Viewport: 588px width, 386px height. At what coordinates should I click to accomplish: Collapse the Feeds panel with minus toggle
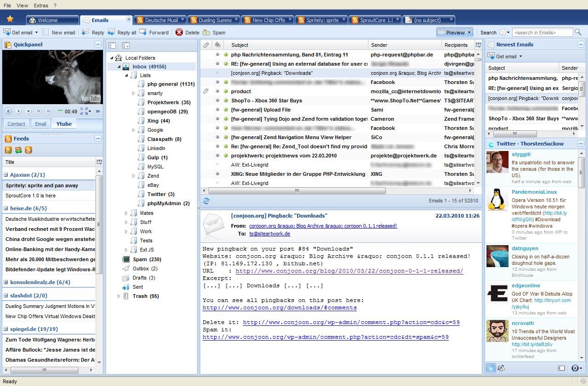pos(97,138)
